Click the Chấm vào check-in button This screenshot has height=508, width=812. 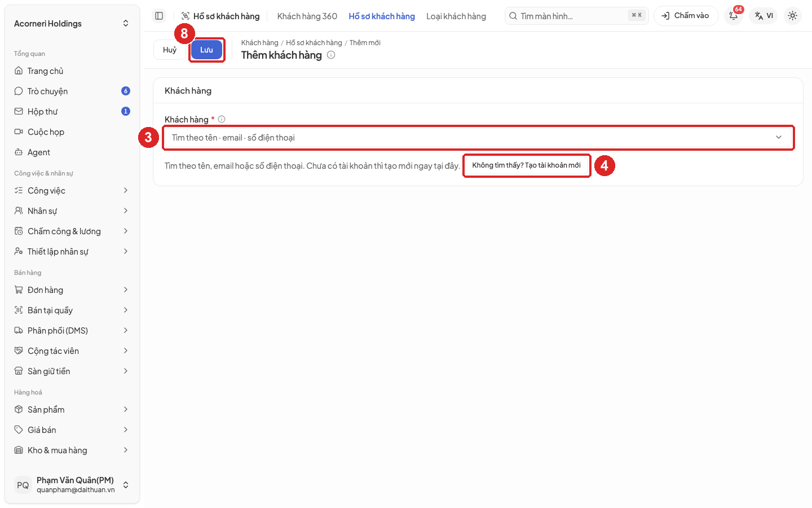pyautogui.click(x=686, y=16)
